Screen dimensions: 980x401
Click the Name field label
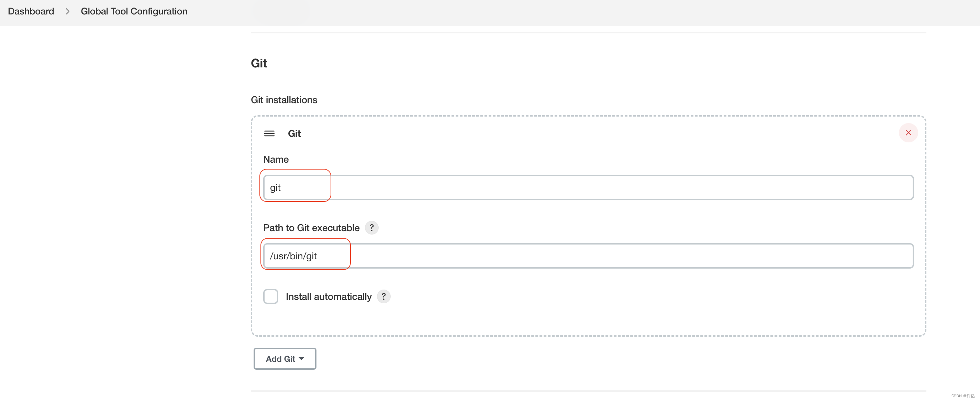point(276,159)
